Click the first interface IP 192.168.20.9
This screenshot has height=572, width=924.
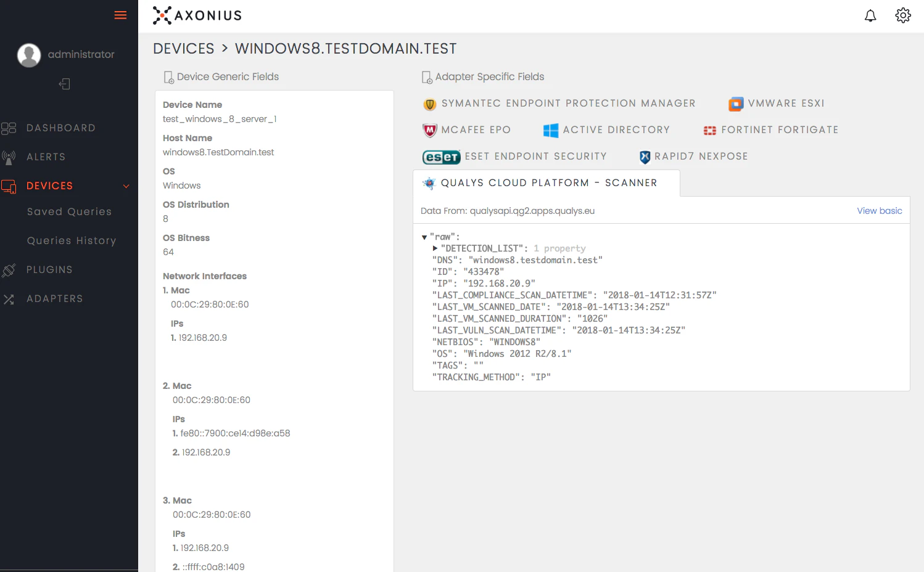(203, 338)
